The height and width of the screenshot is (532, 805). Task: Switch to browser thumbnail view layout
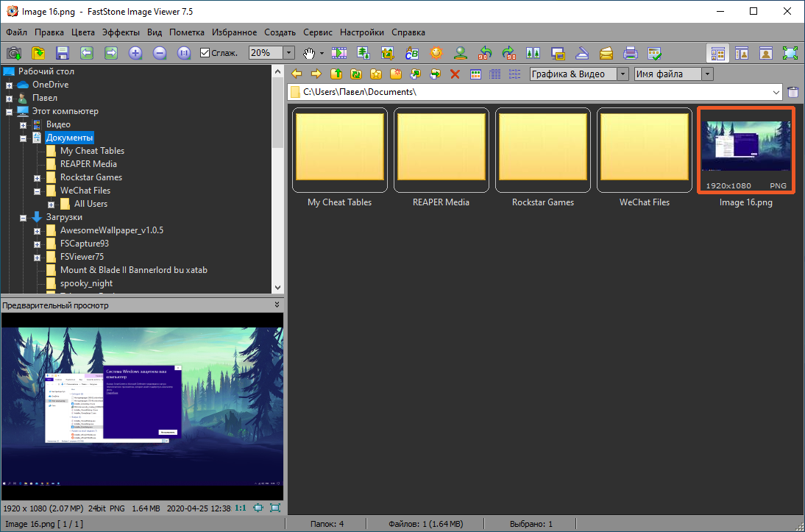(717, 53)
